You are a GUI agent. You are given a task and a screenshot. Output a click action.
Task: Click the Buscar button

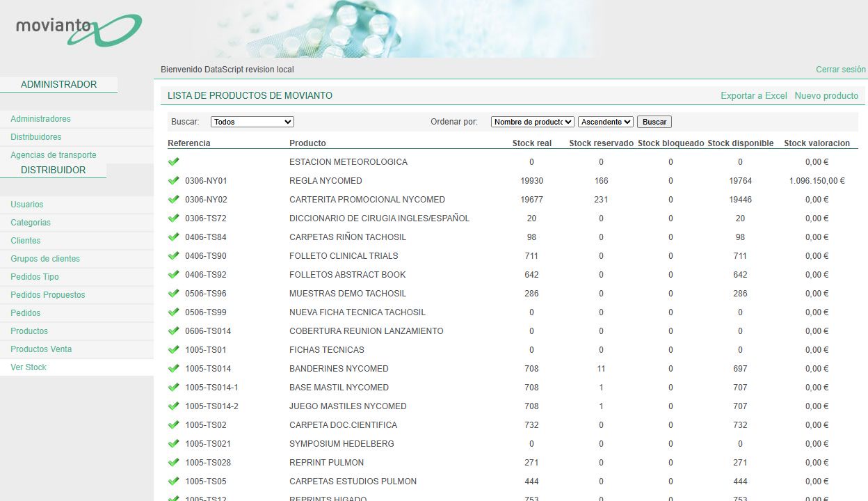654,122
